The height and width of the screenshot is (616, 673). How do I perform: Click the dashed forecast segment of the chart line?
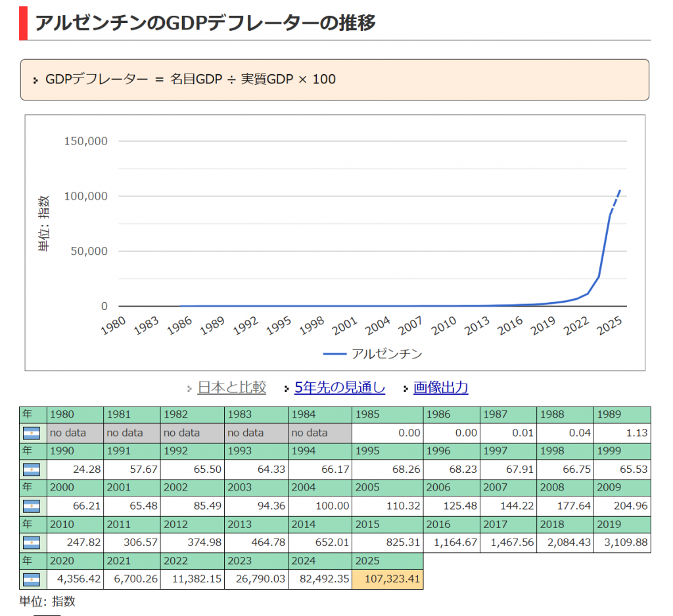[616, 200]
